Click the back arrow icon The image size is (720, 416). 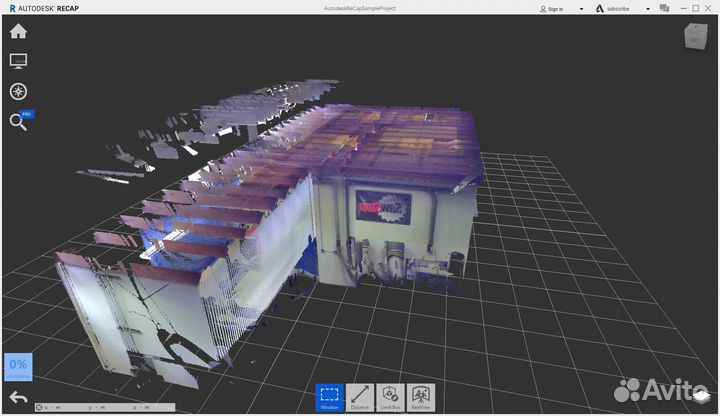18,398
